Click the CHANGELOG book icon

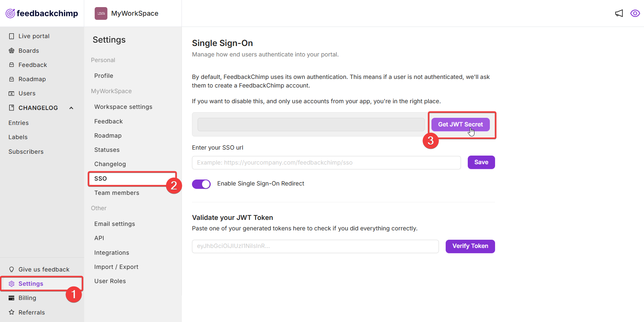pos(12,108)
